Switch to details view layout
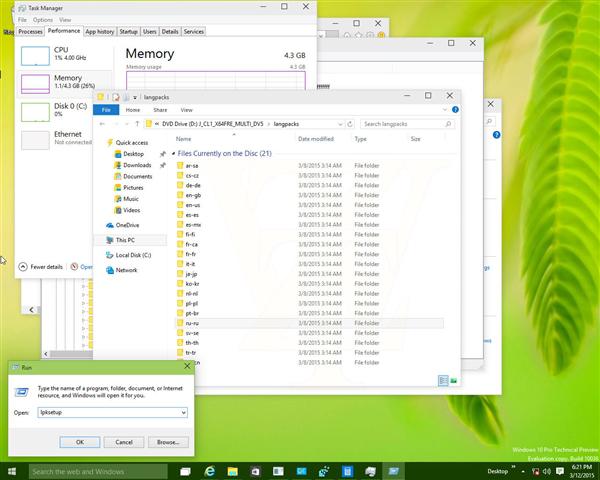Image resolution: width=600 pixels, height=480 pixels. (x=443, y=380)
